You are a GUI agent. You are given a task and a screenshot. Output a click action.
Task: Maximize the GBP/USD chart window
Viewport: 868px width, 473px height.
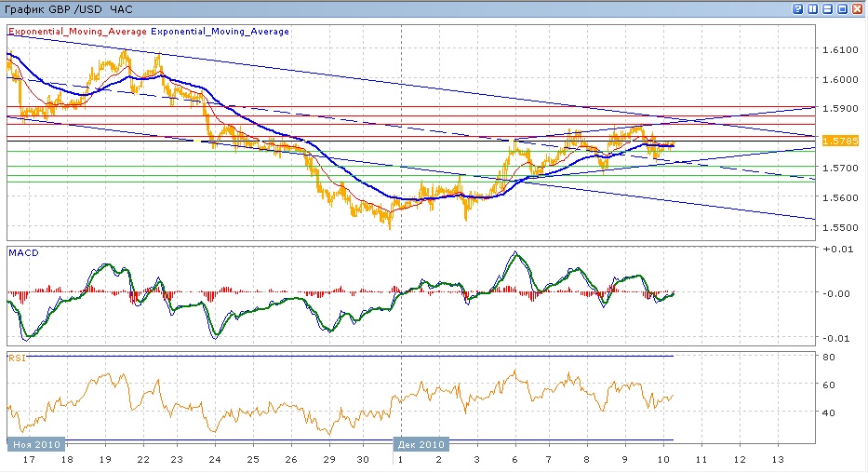point(843,8)
